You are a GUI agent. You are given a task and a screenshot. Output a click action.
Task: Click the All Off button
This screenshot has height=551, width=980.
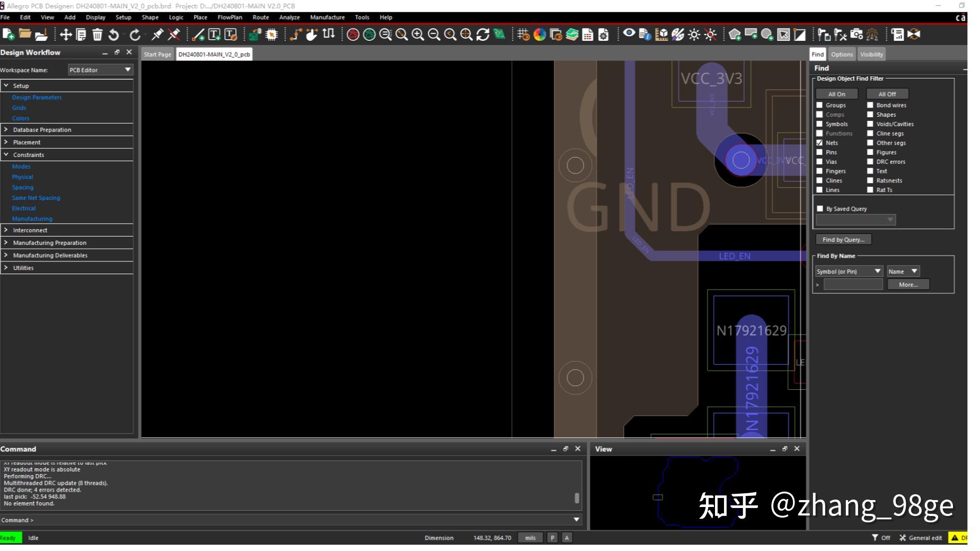pyautogui.click(x=887, y=94)
